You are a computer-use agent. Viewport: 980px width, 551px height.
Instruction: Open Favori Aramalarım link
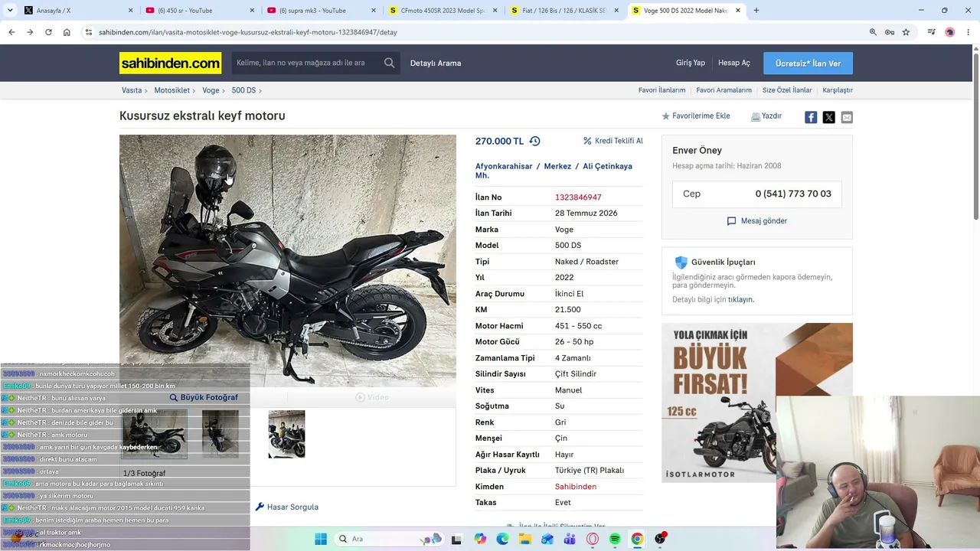pyautogui.click(x=724, y=90)
